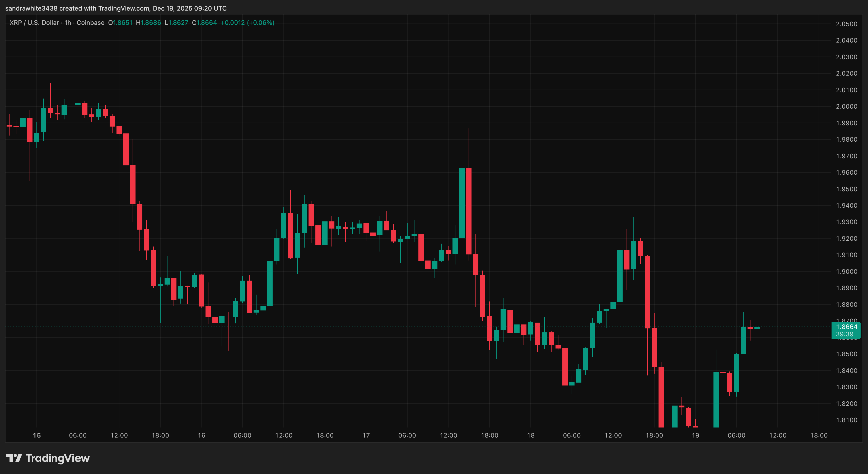Click the date label 19 on the time axis

click(x=695, y=435)
